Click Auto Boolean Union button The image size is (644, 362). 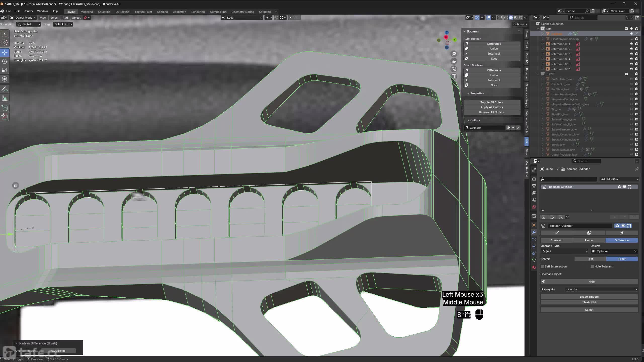point(492,49)
